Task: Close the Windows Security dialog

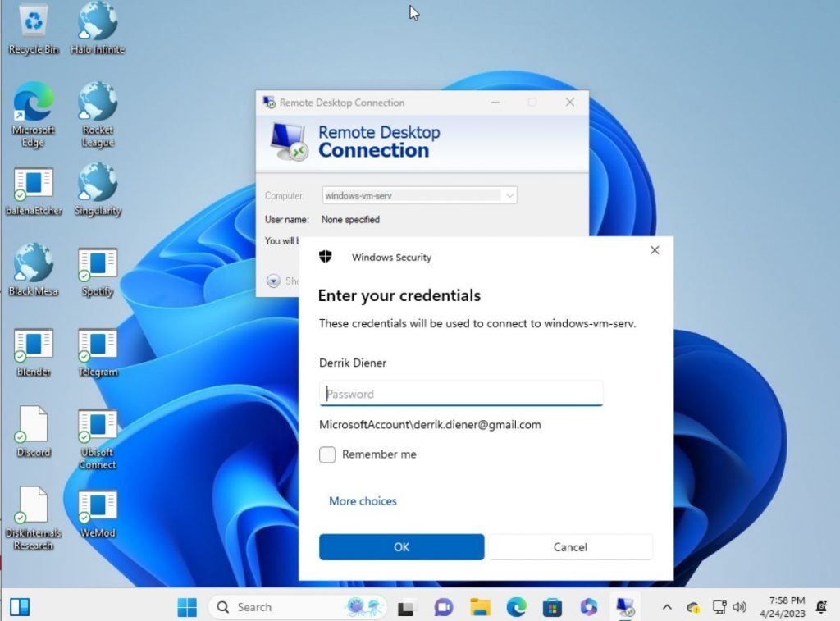Action: pos(654,250)
